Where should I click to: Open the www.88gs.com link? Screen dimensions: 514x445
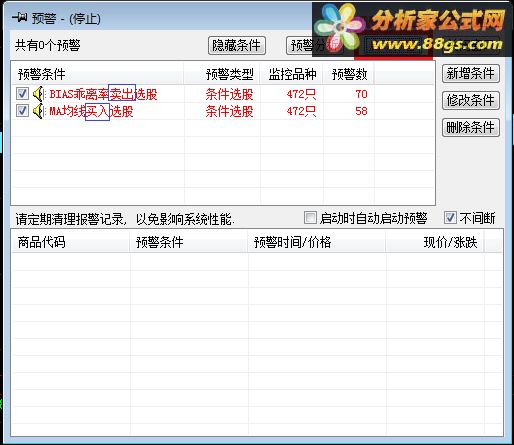pyautogui.click(x=437, y=45)
